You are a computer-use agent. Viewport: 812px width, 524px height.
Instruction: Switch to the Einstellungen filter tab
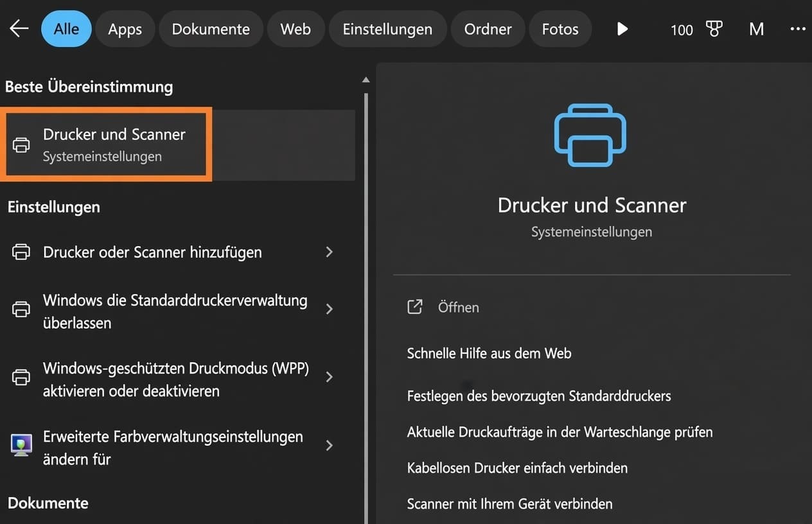click(387, 29)
